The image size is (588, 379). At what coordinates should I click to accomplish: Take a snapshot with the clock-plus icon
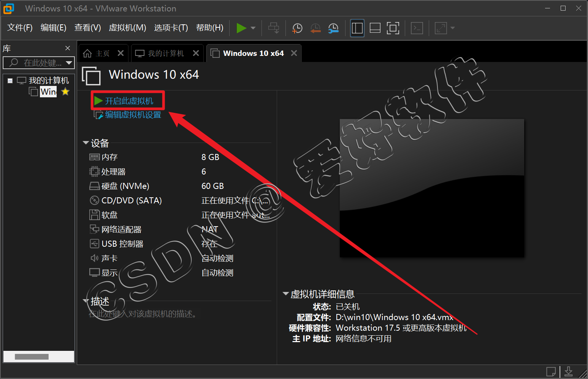coord(297,28)
